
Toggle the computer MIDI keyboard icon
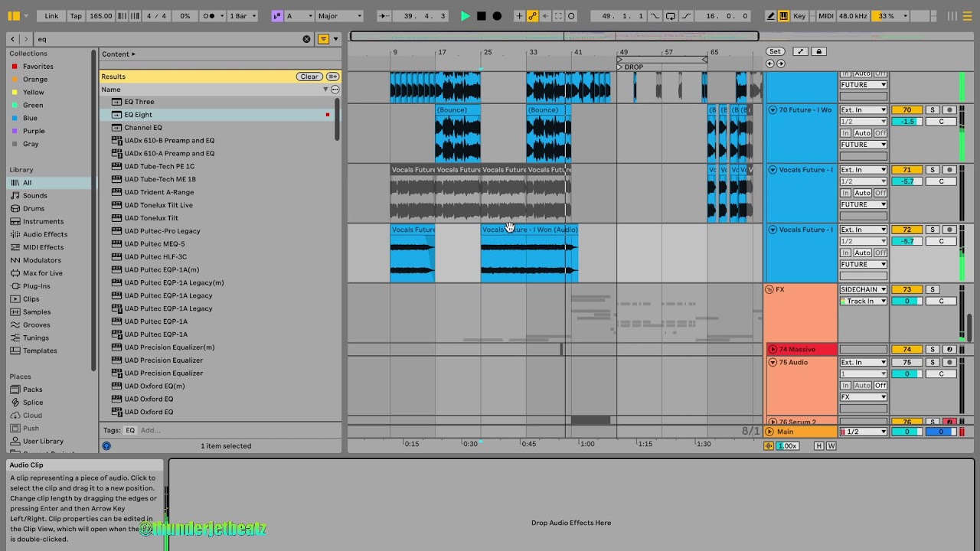(784, 15)
